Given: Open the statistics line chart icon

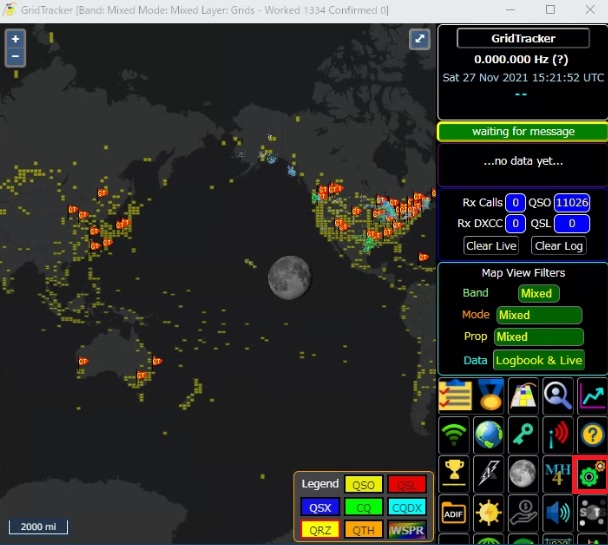Looking at the screenshot, I should point(592,395).
